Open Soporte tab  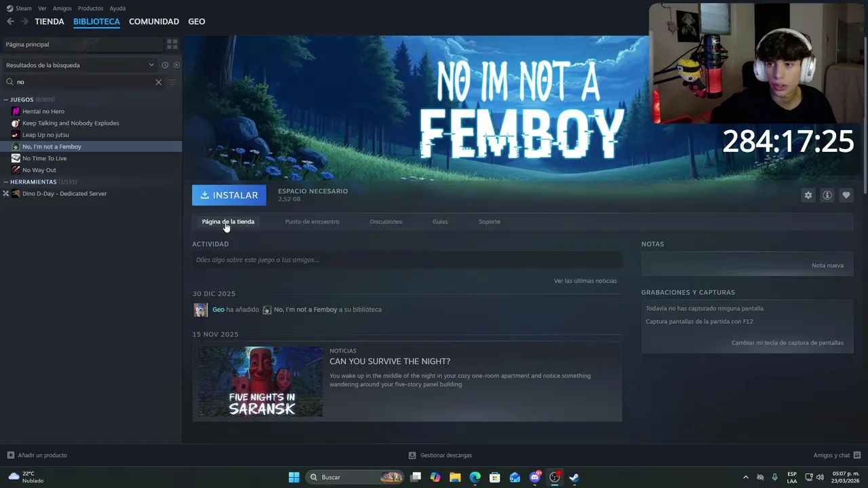point(489,222)
